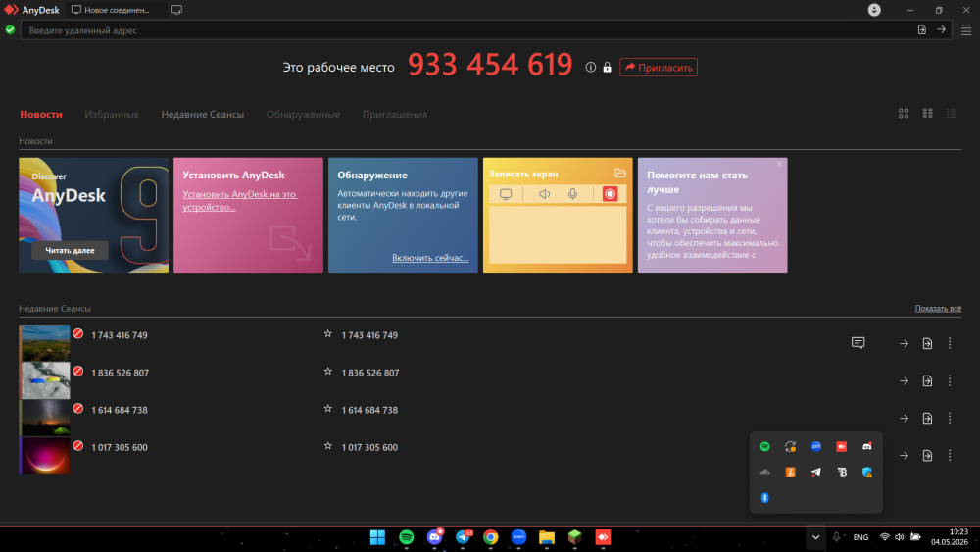This screenshot has height=552, width=980.
Task: Favorite session 1 836 526 807 star
Action: [327, 372]
